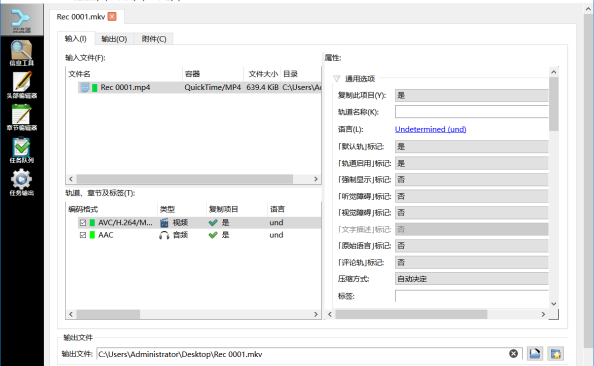The height and width of the screenshot is (366, 594).
Task: Click the 639.4 KiB file size cell
Action: click(262, 88)
